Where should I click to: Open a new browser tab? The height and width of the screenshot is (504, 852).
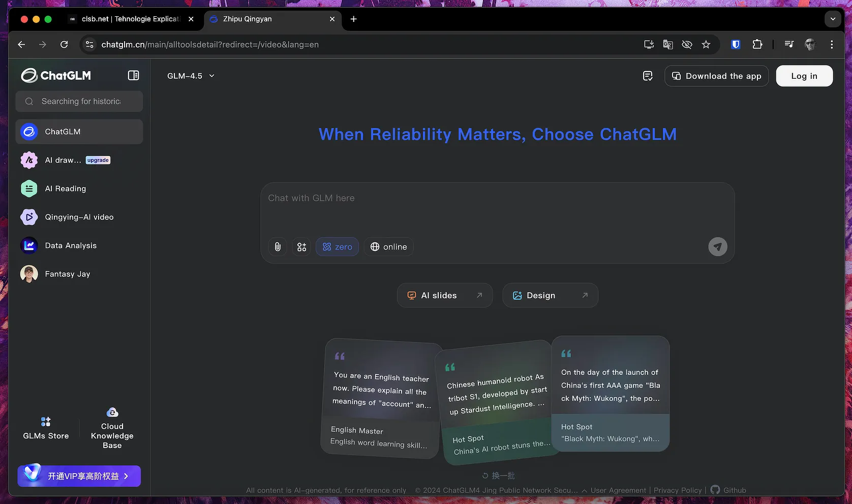pos(354,19)
